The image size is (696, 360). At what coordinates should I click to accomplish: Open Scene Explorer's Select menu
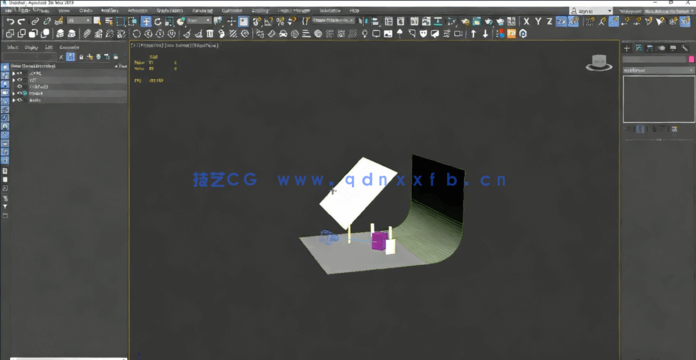click(x=12, y=47)
